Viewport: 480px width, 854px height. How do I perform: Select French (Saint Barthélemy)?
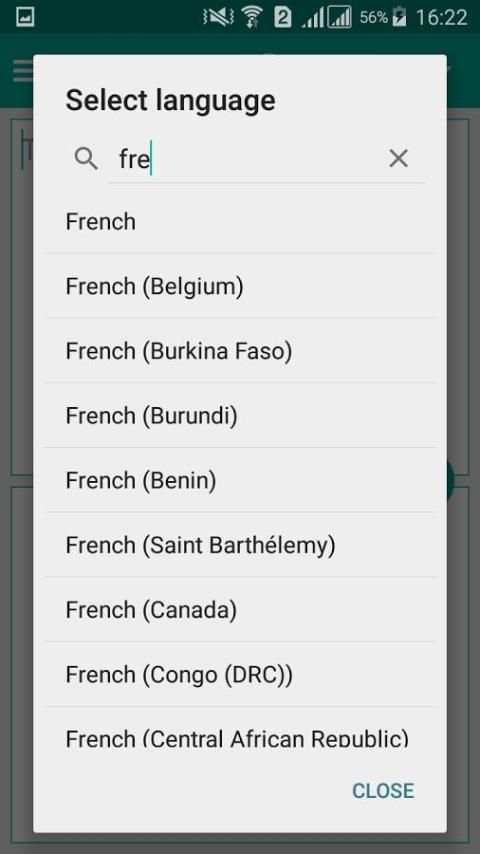coord(240,545)
